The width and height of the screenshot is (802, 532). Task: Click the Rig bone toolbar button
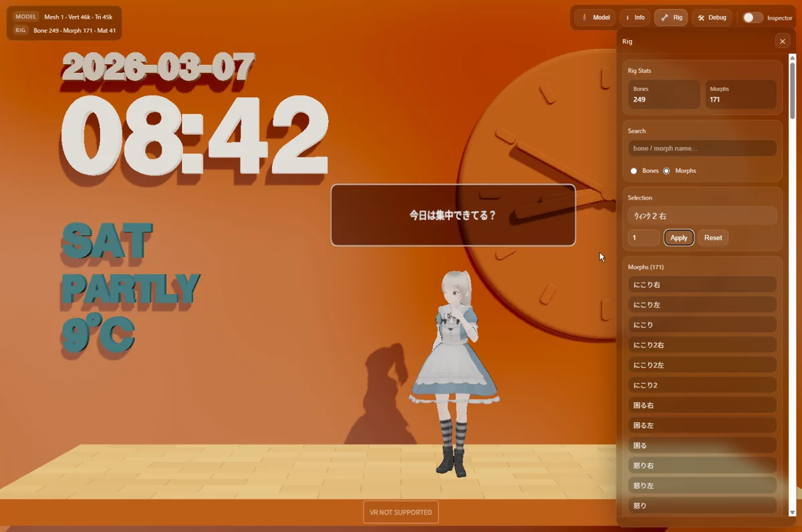point(671,17)
